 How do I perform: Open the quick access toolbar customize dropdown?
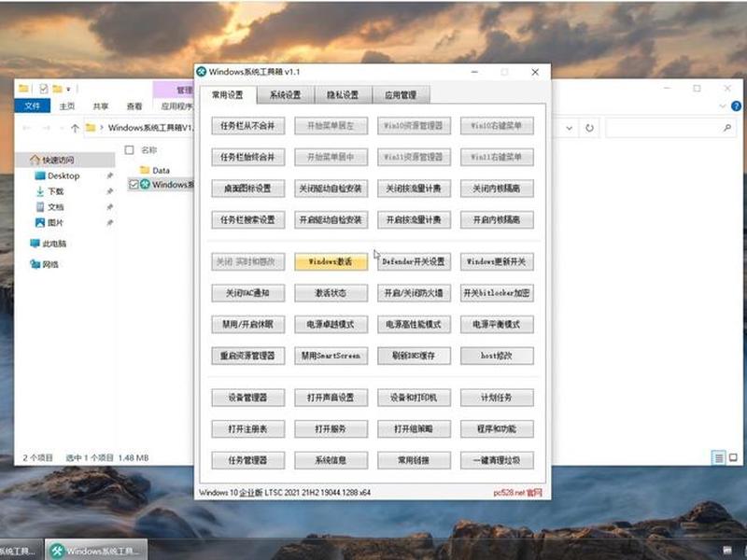pyautogui.click(x=68, y=89)
